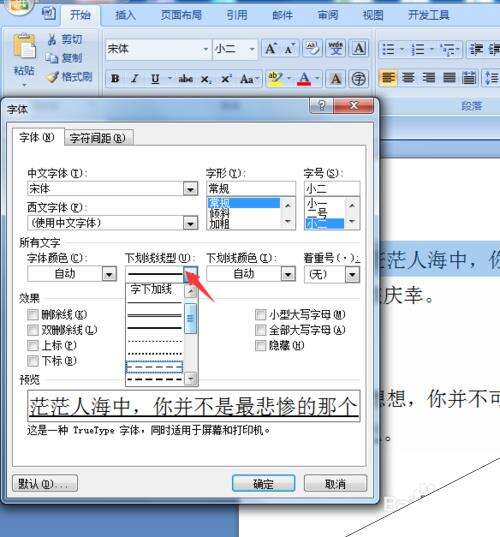Click the Shrink Font icon

(290, 49)
